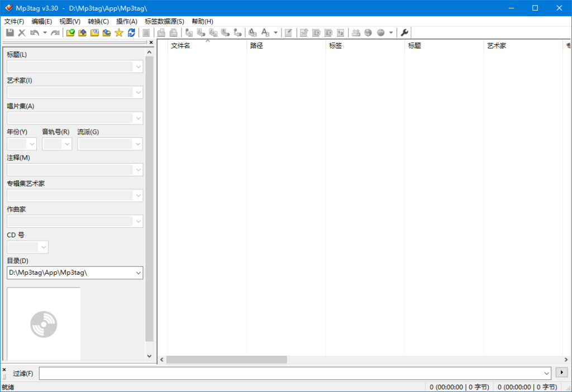Click the Filename to Tag converter icon
Image resolution: width=572 pixels, height=392 pixels.
(201, 32)
